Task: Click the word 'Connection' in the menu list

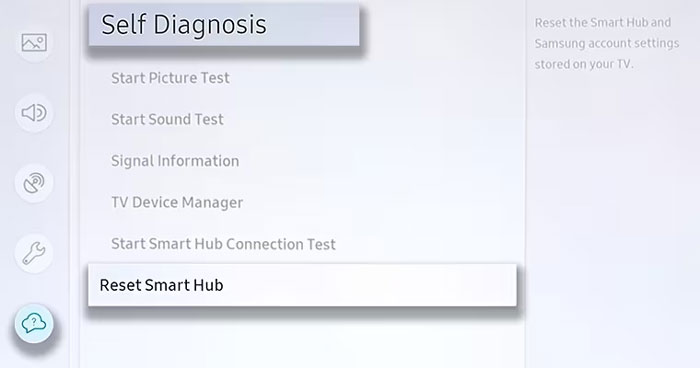Action: pos(260,244)
